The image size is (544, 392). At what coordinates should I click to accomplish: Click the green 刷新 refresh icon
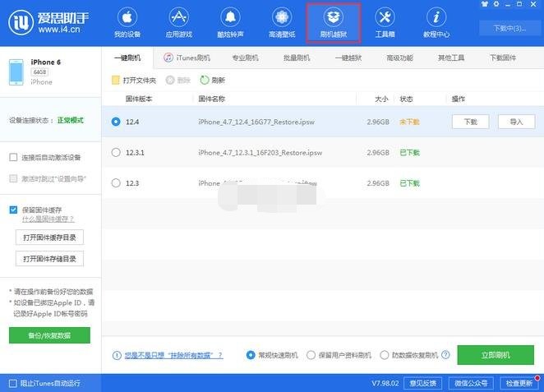tap(205, 80)
